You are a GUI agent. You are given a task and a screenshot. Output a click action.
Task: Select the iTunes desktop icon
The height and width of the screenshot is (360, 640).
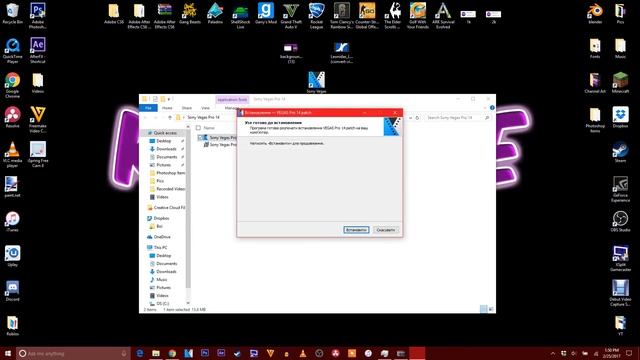point(12,221)
